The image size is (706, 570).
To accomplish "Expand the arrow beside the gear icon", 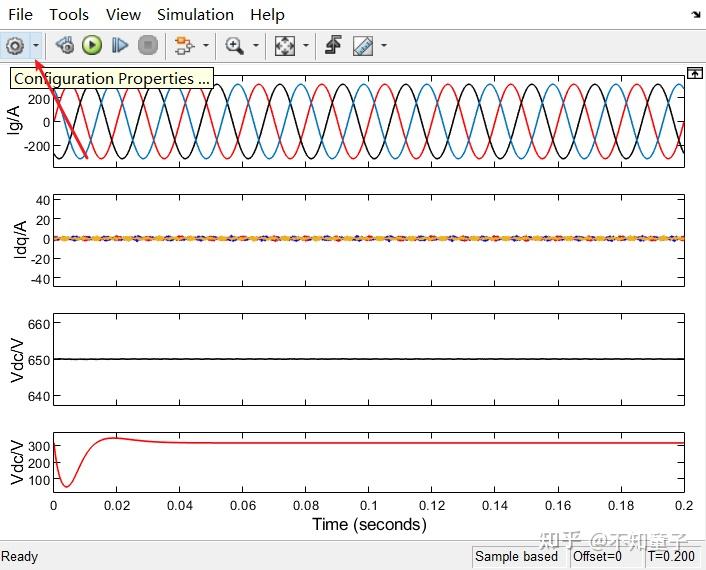I will pos(36,45).
